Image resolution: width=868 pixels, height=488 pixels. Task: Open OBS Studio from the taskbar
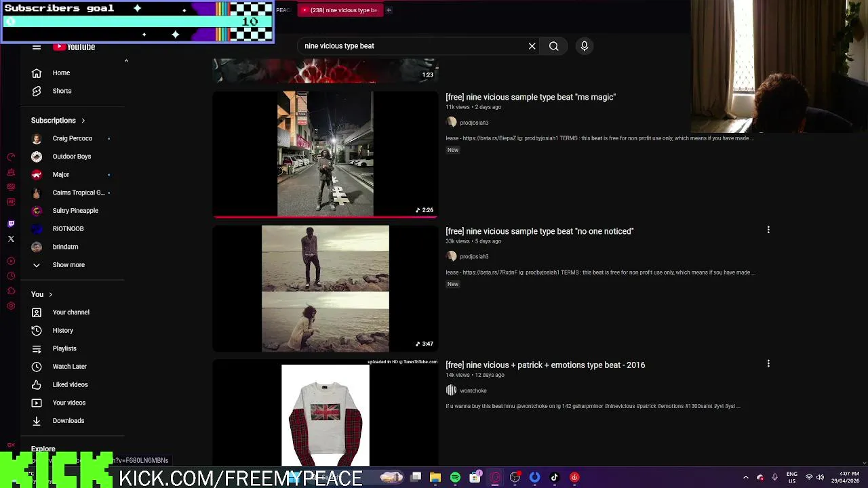click(515, 477)
